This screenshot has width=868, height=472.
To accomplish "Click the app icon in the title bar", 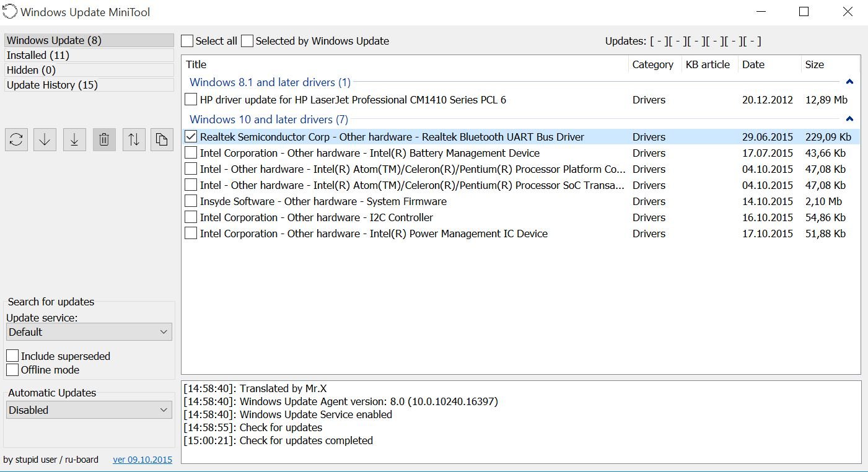I will point(10,12).
